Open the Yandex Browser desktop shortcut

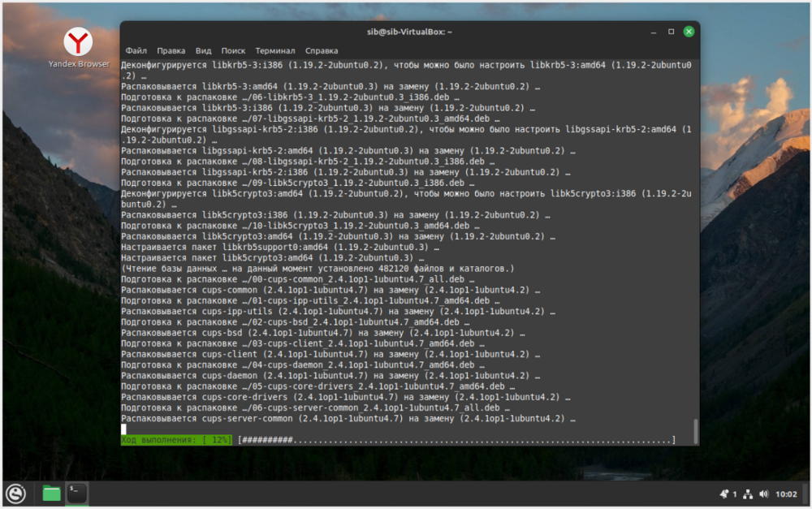(78, 48)
